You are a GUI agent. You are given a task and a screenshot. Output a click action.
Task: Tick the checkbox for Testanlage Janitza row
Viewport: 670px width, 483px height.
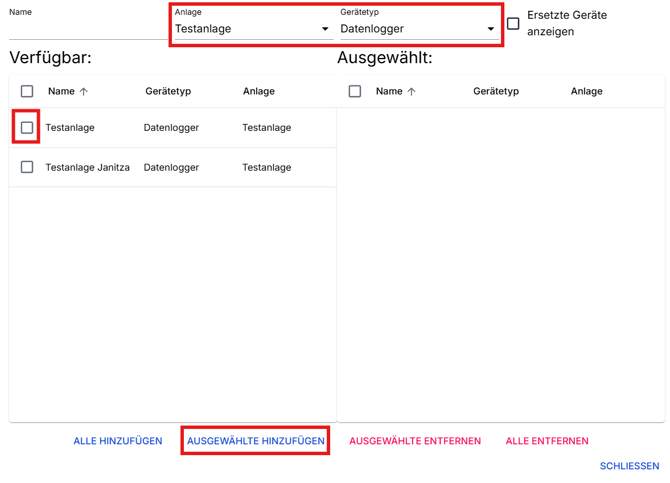[27, 167]
